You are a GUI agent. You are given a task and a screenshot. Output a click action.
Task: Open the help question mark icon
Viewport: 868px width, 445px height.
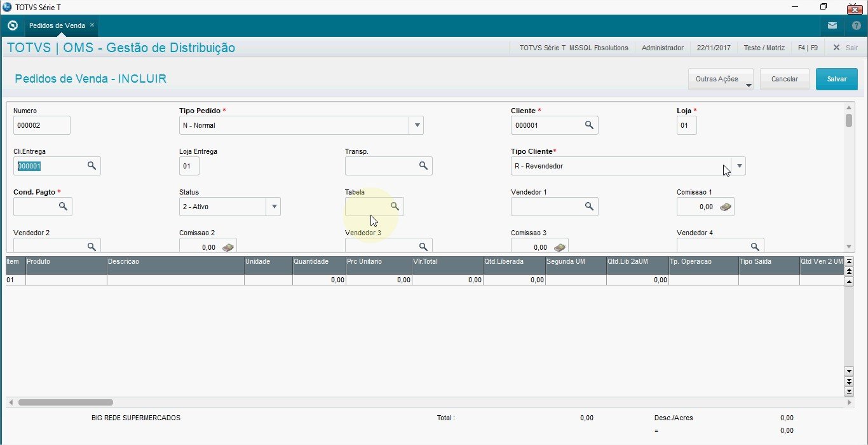pos(856,26)
